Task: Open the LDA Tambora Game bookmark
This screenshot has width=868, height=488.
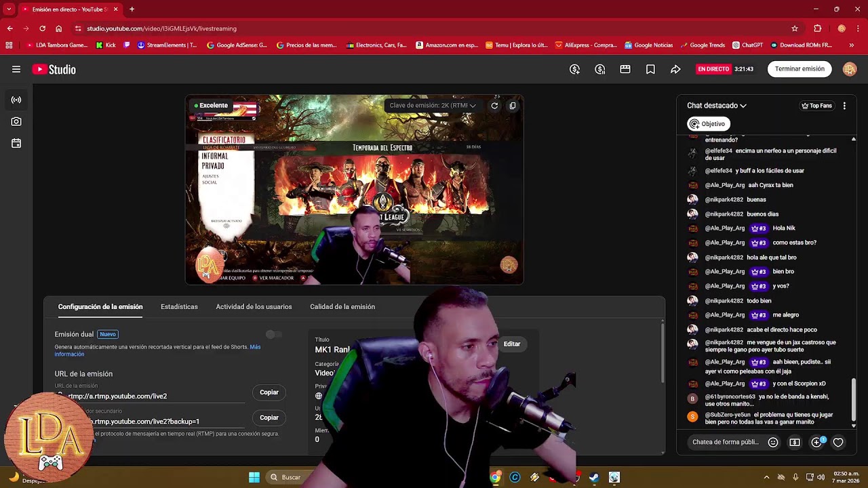Action: tap(57, 45)
